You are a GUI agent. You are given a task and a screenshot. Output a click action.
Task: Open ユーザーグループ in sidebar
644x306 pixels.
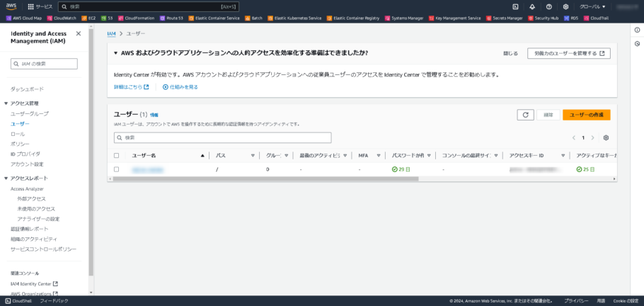(30, 113)
